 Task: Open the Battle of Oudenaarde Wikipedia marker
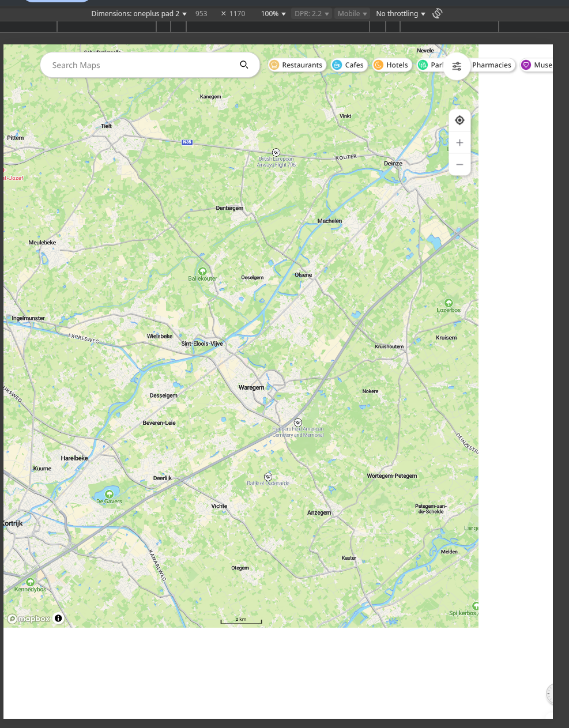tap(268, 476)
